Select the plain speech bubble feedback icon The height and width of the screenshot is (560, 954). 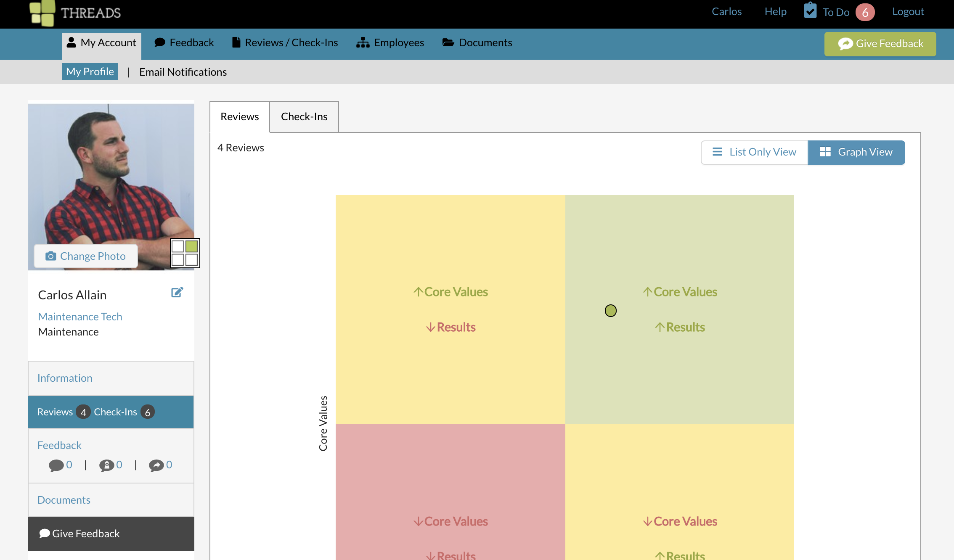(x=56, y=465)
